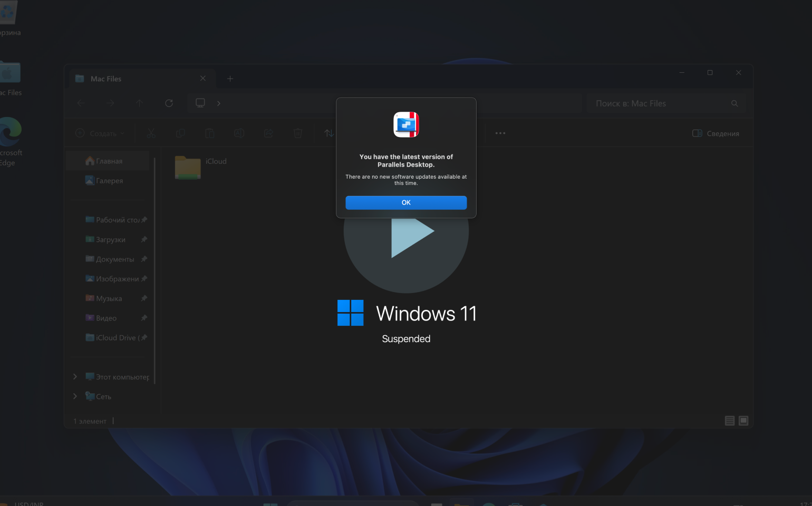The image size is (812, 506).
Task: Click the Parallels Desktop icon in the dialog
Action: [x=406, y=125]
